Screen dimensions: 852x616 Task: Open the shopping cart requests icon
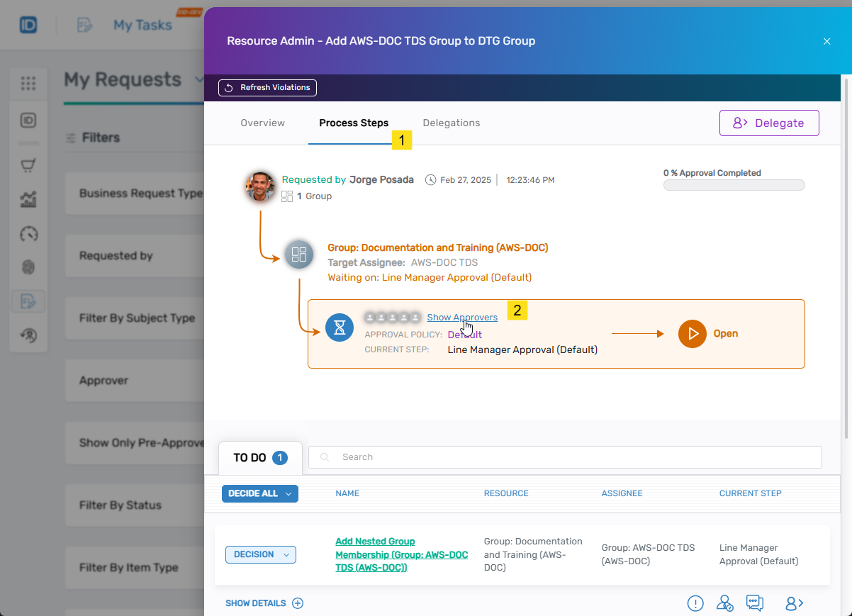tap(28, 164)
